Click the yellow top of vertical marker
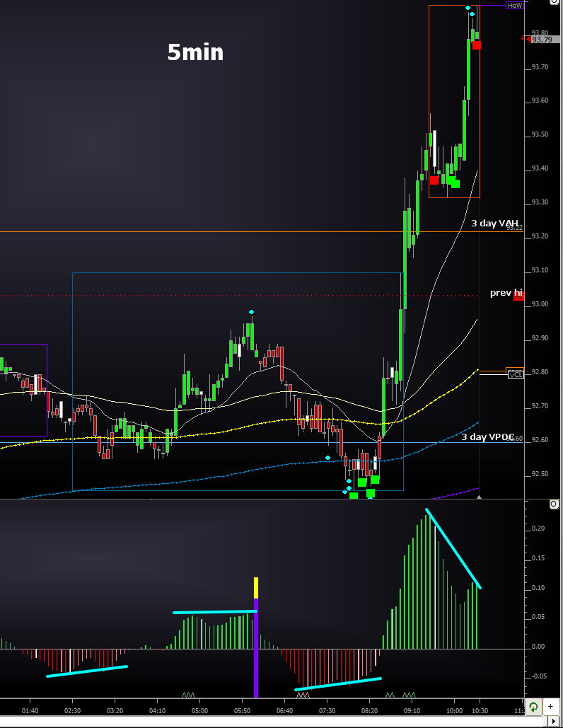Image resolution: width=563 pixels, height=728 pixels. (256, 588)
